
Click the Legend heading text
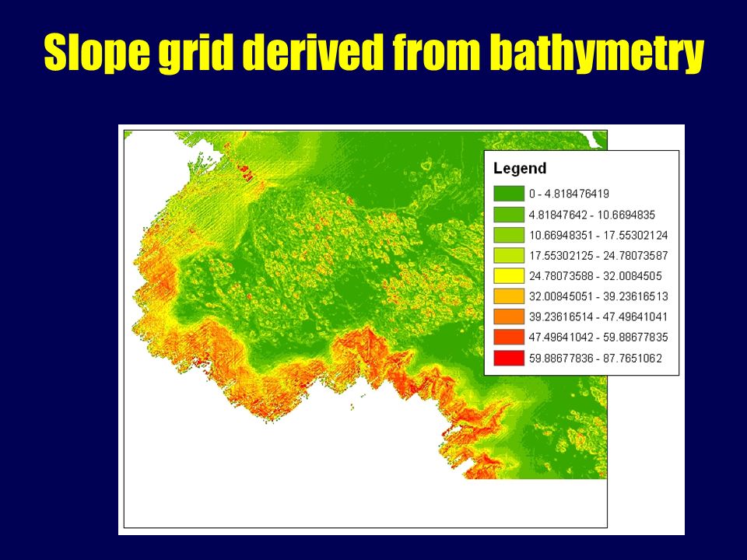[520, 169]
